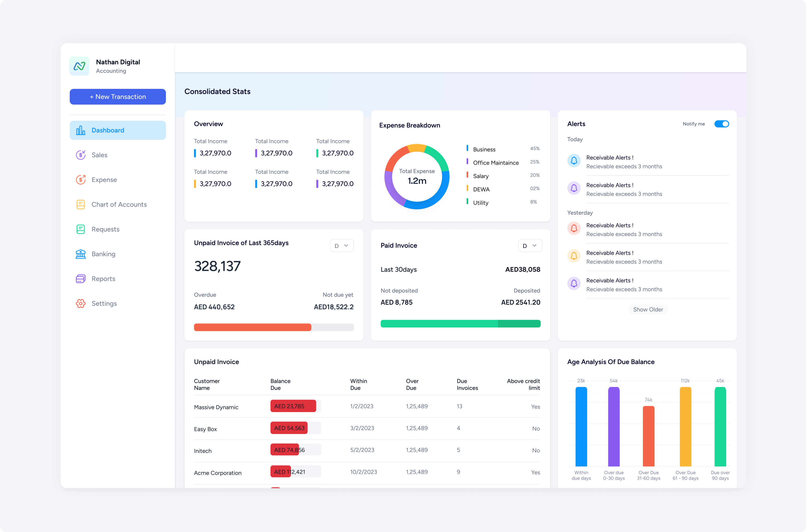This screenshot has height=532, width=806.
Task: Click the New Transaction button
Action: [x=117, y=97]
